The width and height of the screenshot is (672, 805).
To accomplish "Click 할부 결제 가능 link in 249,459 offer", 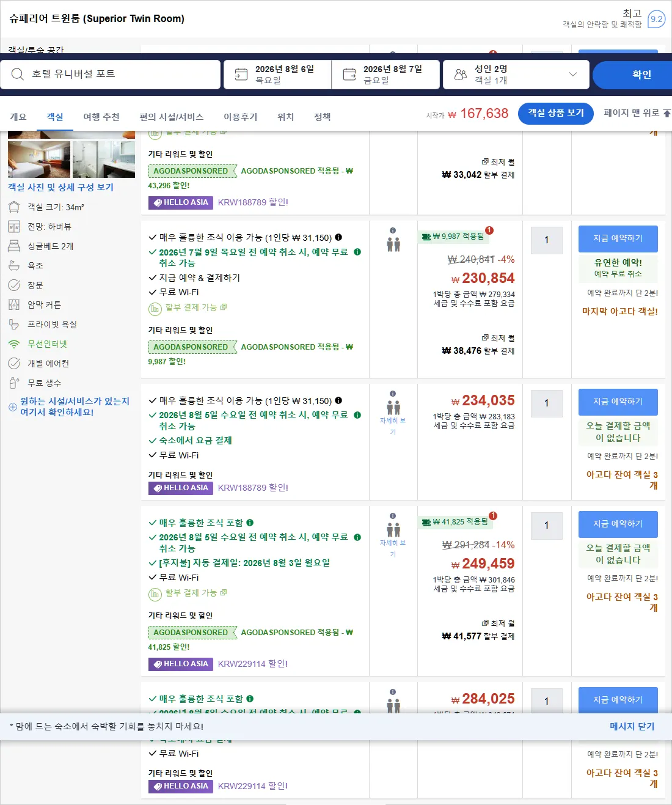I will (195, 593).
